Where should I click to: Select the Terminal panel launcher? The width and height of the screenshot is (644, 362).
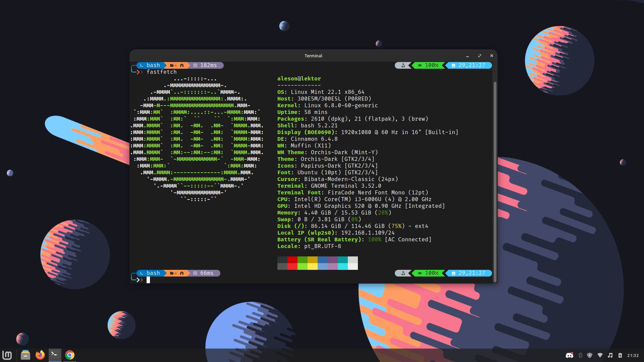[x=55, y=355]
